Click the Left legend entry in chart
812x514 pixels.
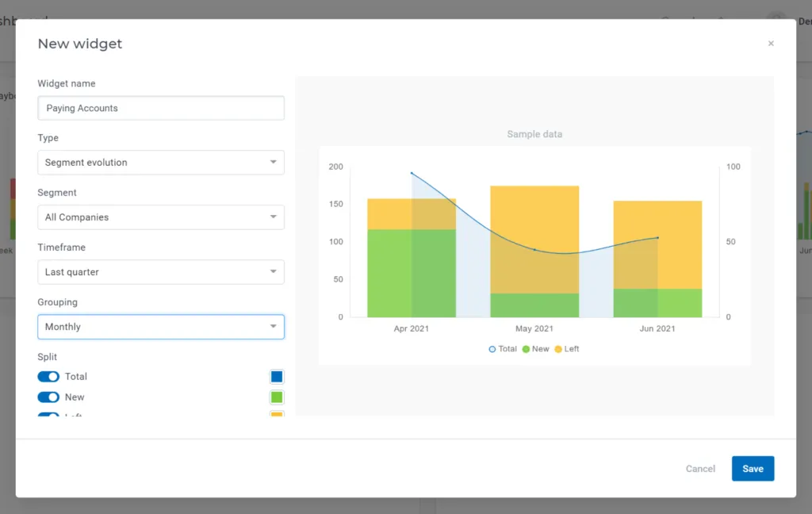pos(566,349)
